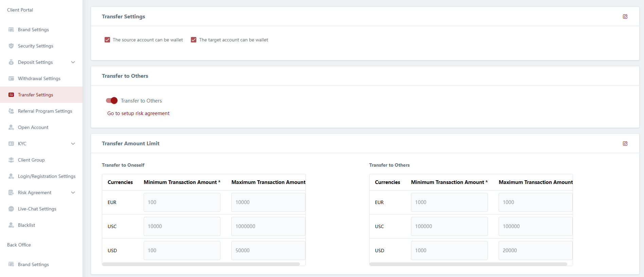Click the EUR minimum amount field for Oneself
The height and width of the screenshot is (277, 644).
click(x=182, y=202)
